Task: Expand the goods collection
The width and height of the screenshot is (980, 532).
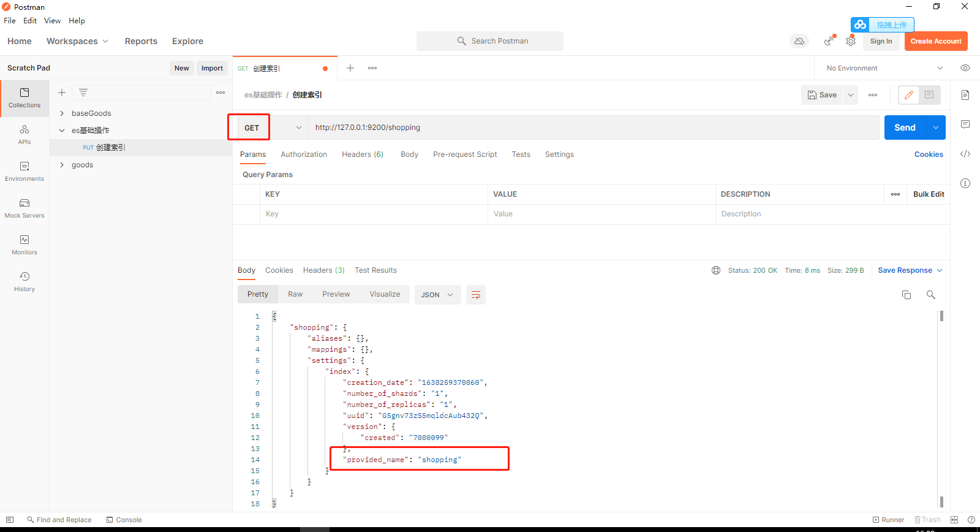Action: [x=62, y=165]
